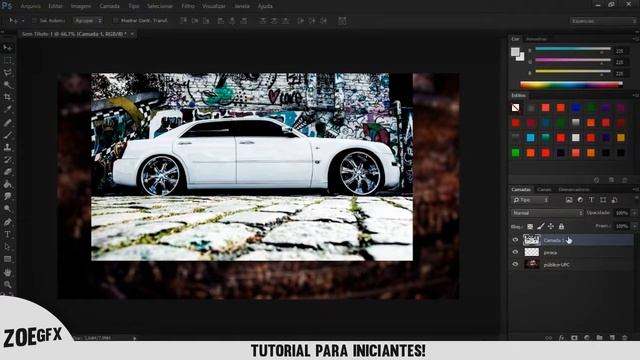The width and height of the screenshot is (640, 360).
Task: Select the Rectangular Marquee tool
Action: (8, 60)
